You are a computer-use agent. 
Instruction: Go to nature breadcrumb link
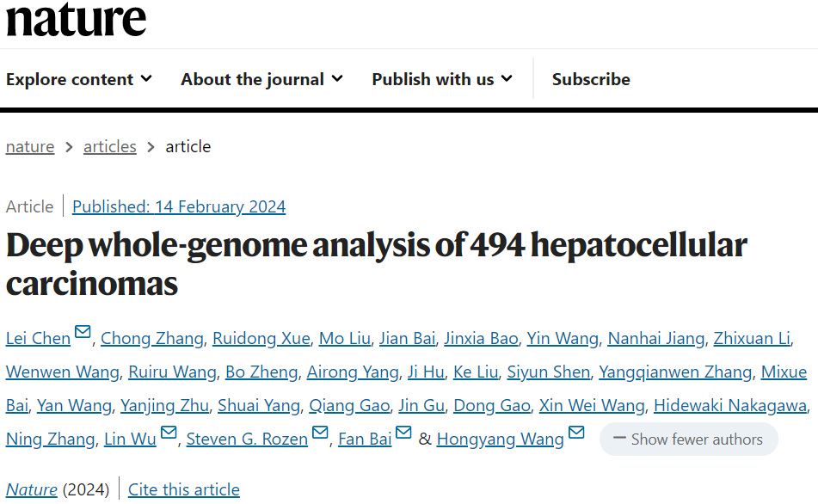[30, 146]
